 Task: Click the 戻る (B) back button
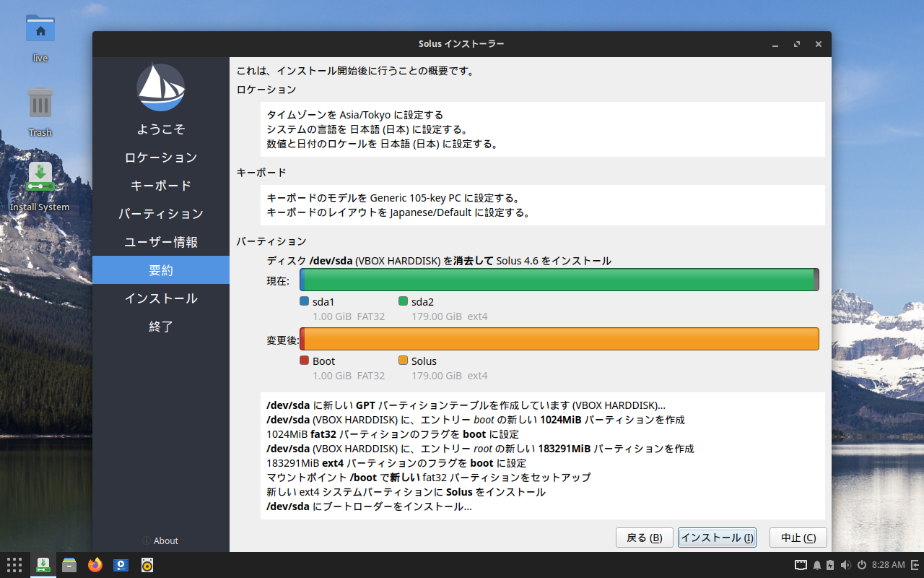coord(645,538)
